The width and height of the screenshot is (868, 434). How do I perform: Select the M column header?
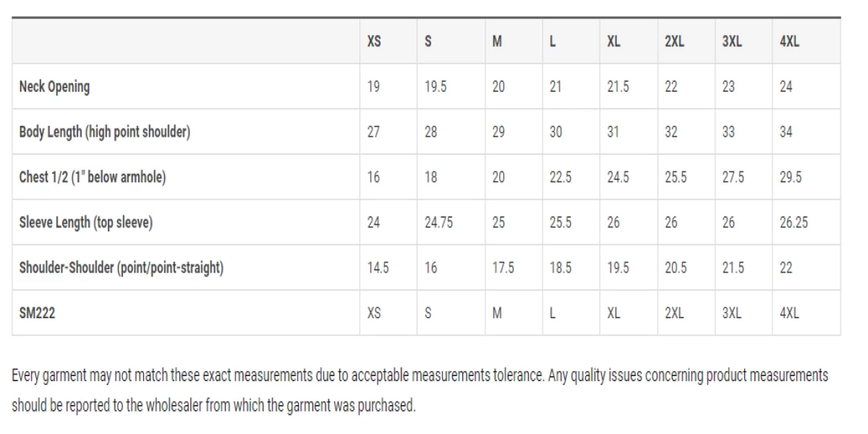pyautogui.click(x=497, y=42)
